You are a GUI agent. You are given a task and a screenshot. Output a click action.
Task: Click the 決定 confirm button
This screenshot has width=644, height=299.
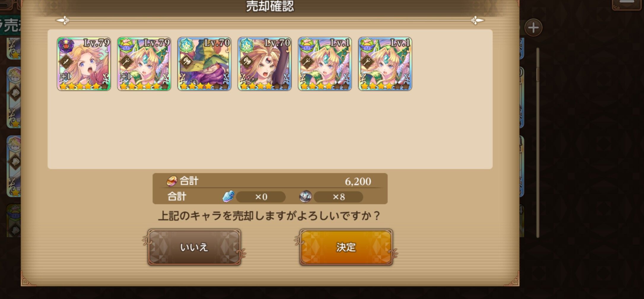pos(346,247)
